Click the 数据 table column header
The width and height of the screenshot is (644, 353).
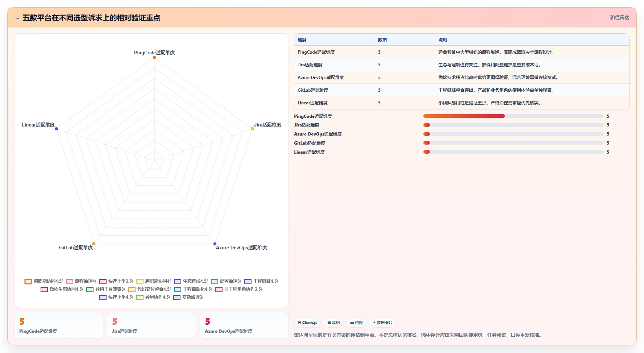pos(382,40)
